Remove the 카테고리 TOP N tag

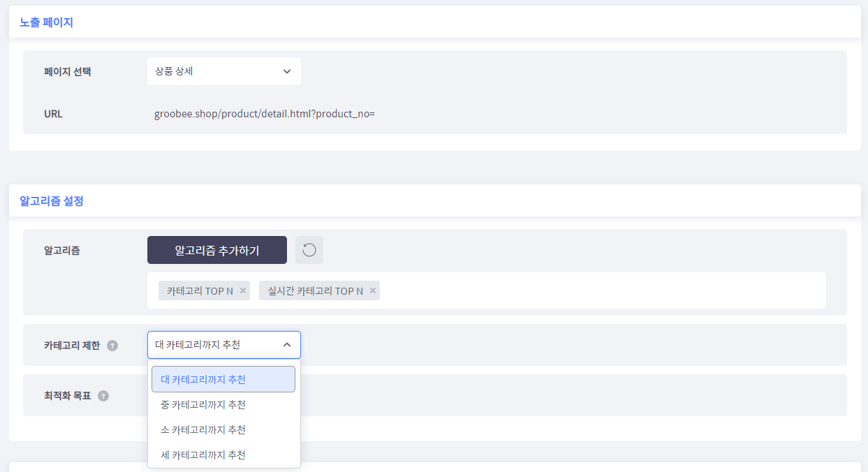(243, 290)
